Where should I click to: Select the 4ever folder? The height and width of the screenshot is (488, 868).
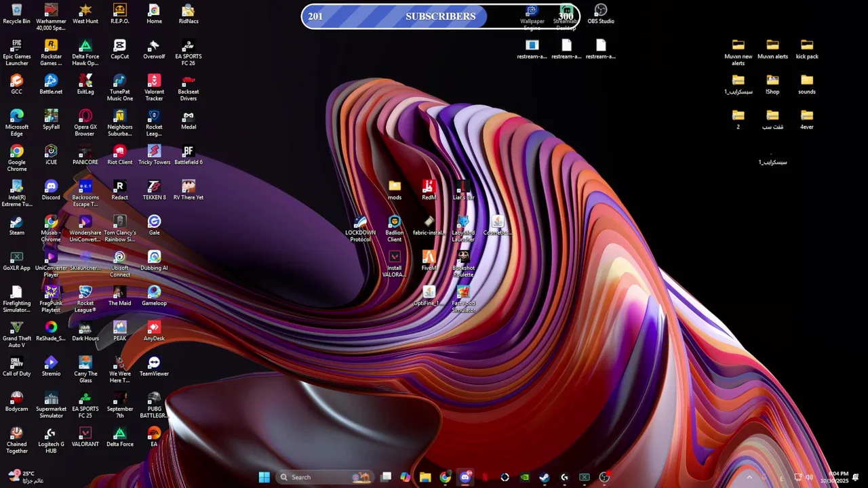(807, 119)
